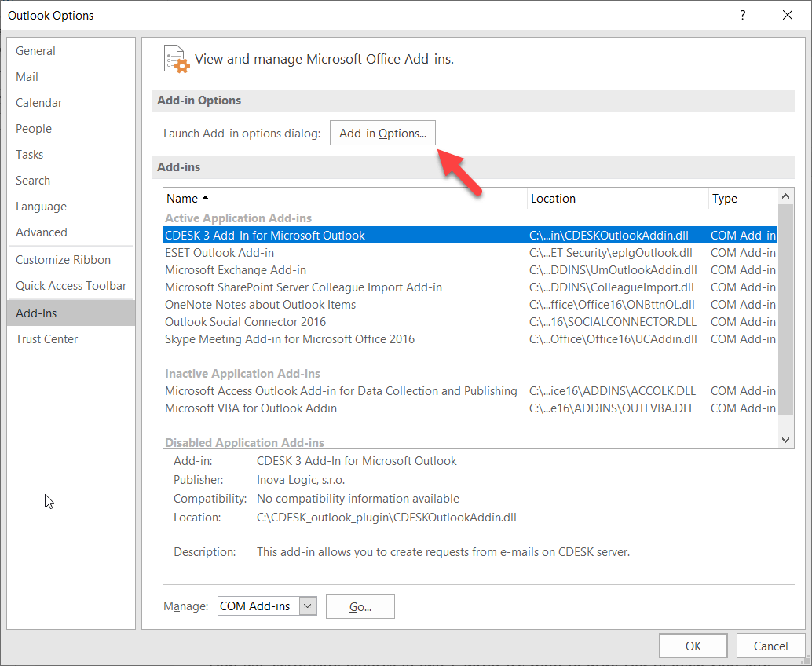Go to the Tasks category
The height and width of the screenshot is (666, 812).
(71, 155)
